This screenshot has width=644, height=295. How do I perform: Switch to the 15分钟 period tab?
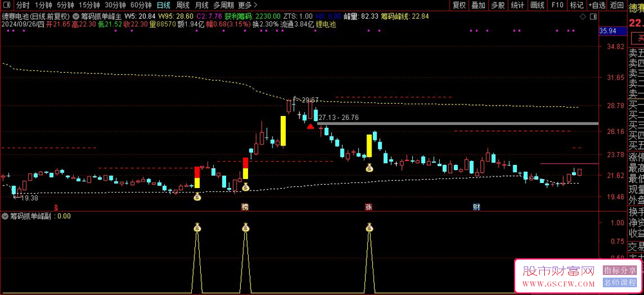(89, 5)
